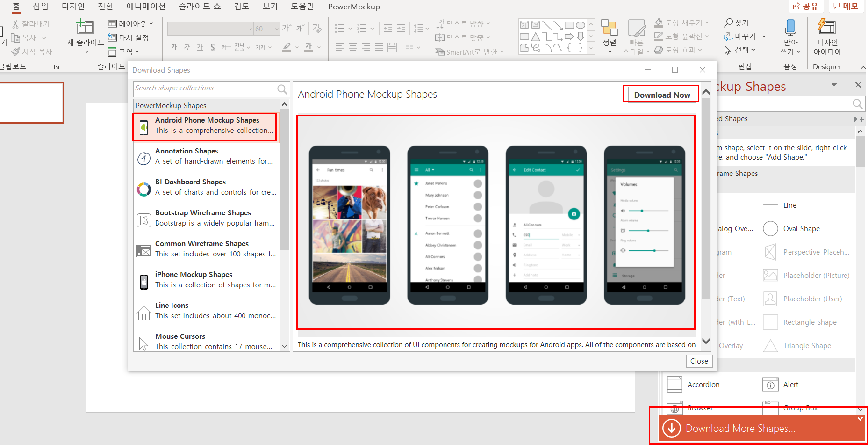Viewport: 868px width, 445px height.
Task: Click the Close button in dialog
Action: click(x=699, y=361)
